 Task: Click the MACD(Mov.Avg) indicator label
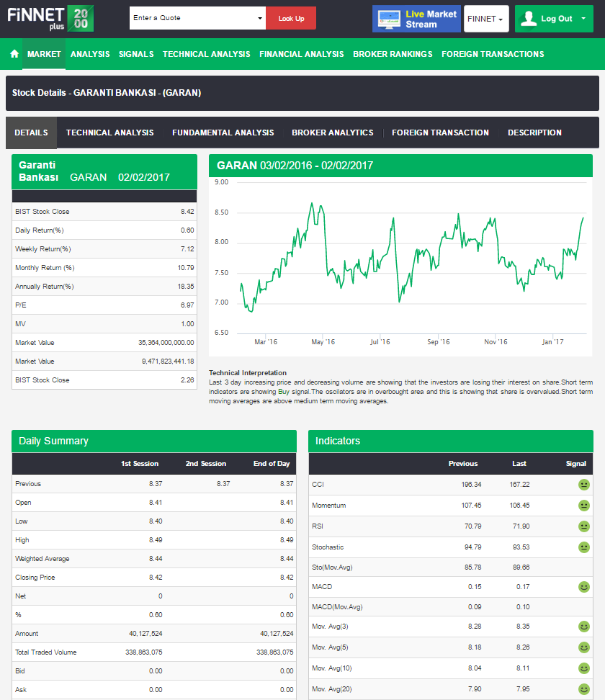(x=337, y=607)
